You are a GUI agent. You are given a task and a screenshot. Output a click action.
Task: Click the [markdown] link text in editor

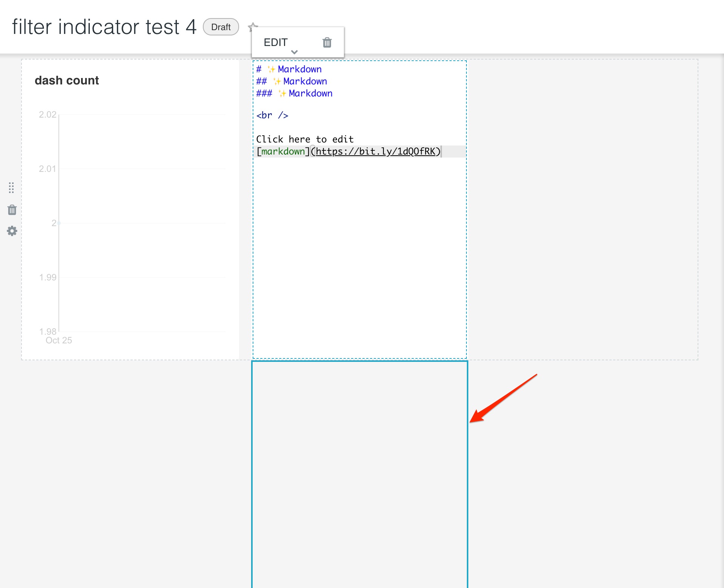tap(283, 151)
